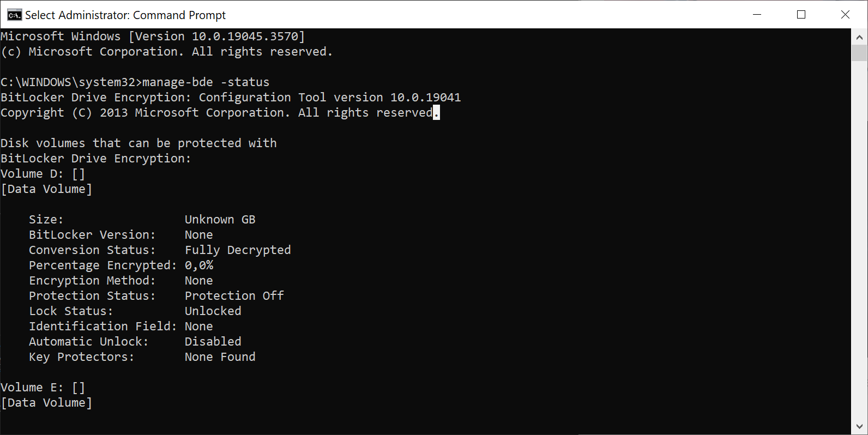Click the Windows version line at top
868x435 pixels.
point(153,37)
